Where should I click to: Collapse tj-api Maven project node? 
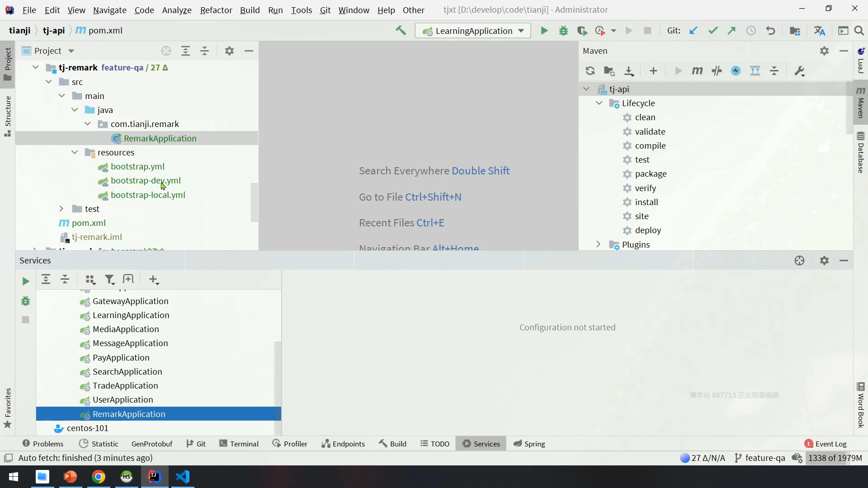[586, 89]
